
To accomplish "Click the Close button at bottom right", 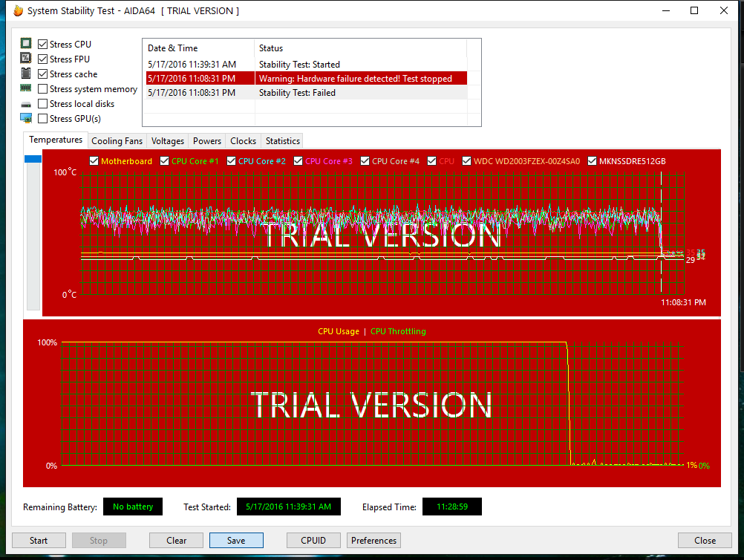I will click(x=705, y=540).
